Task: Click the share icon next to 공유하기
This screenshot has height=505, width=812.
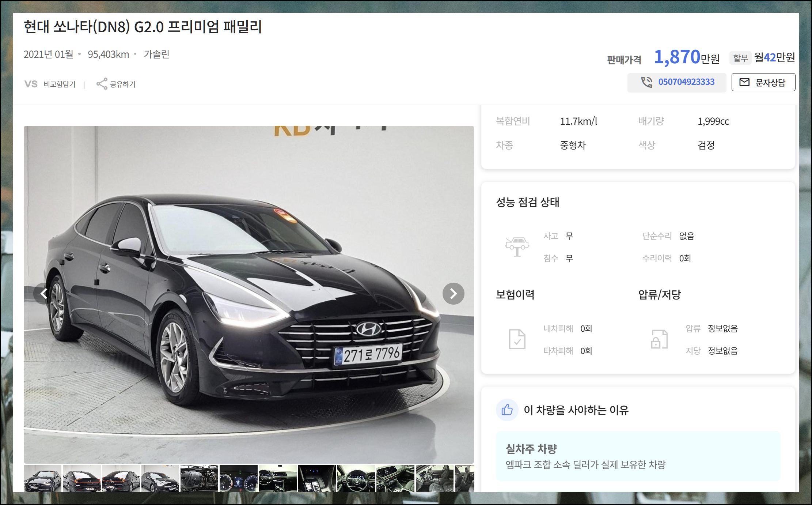Action: 102,84
